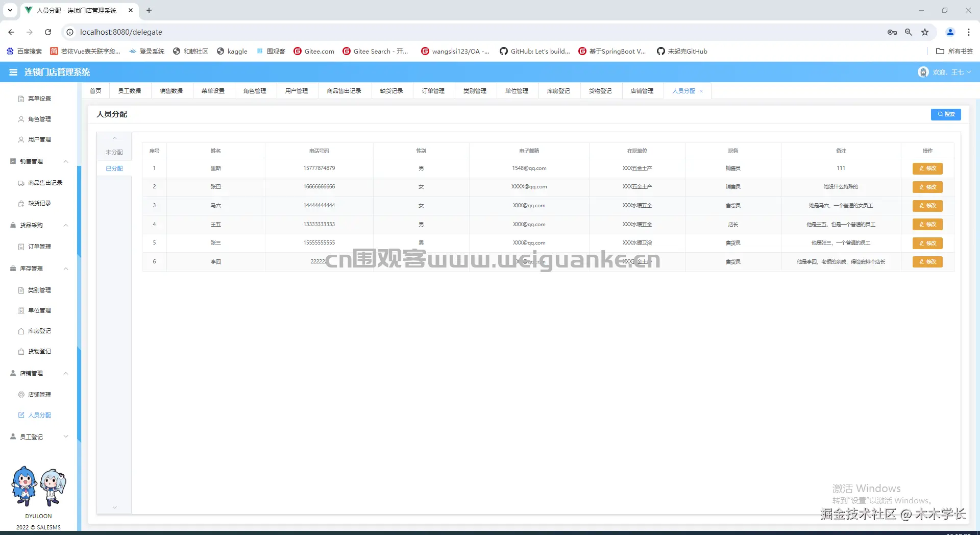Image resolution: width=980 pixels, height=535 pixels.
Task: Collapse the 店铺管理 sidebar group
Action: click(x=66, y=373)
